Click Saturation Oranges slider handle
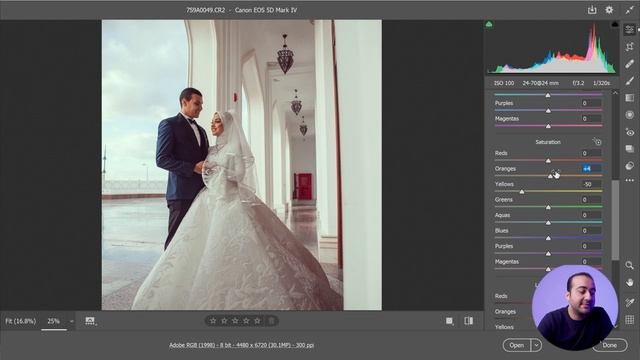Viewport: 640px width, 360px height. click(550, 176)
